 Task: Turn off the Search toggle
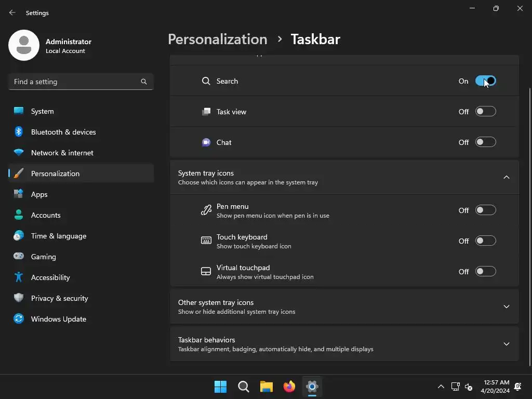tap(486, 81)
